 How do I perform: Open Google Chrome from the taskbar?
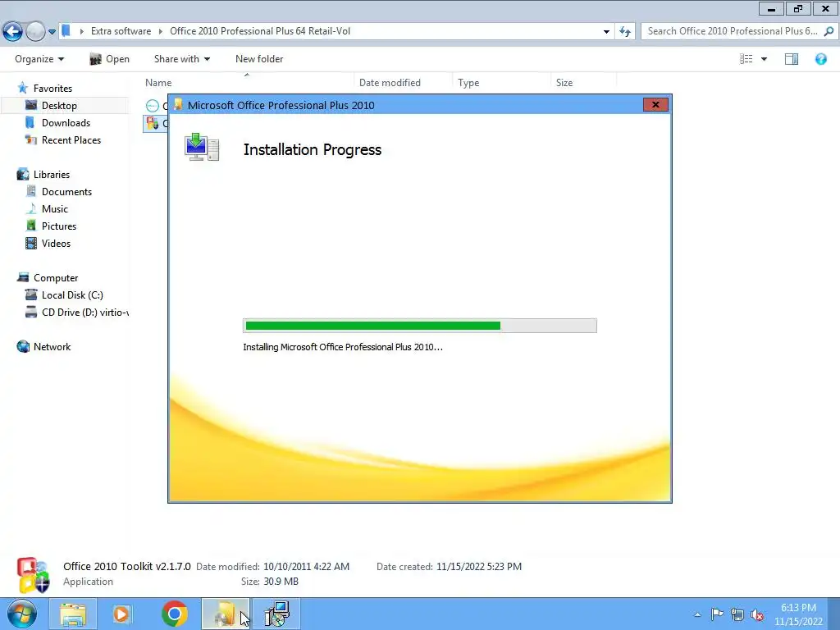[x=174, y=614]
